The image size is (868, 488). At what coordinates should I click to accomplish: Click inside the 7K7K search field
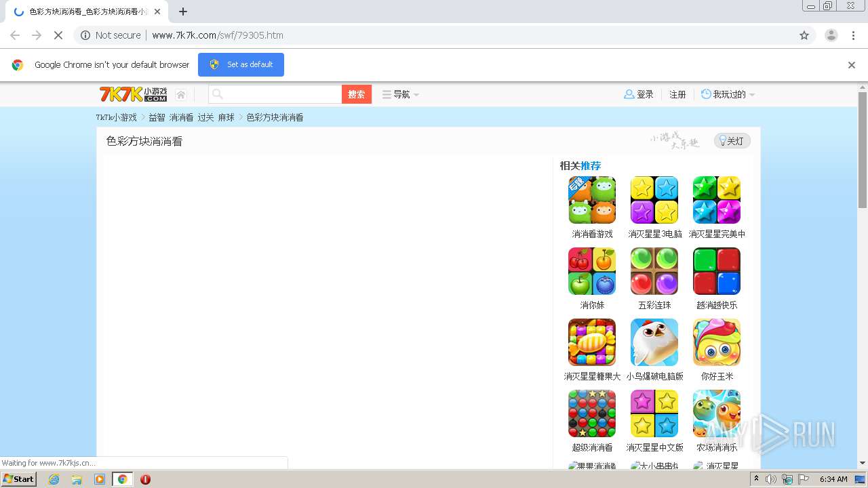(275, 94)
